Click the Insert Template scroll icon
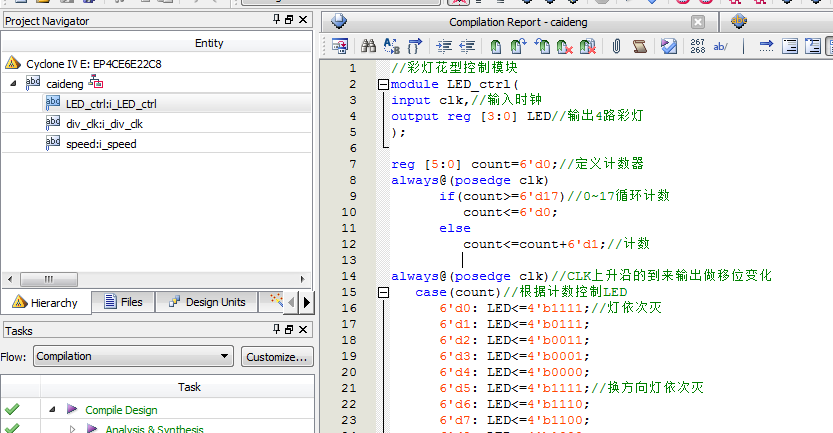The image size is (833, 433). tap(639, 46)
